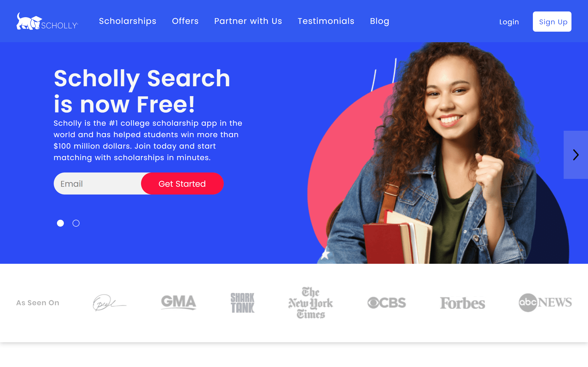Viewport: 588px width, 367px height.
Task: Click the Scholly logo icon
Action: (47, 21)
